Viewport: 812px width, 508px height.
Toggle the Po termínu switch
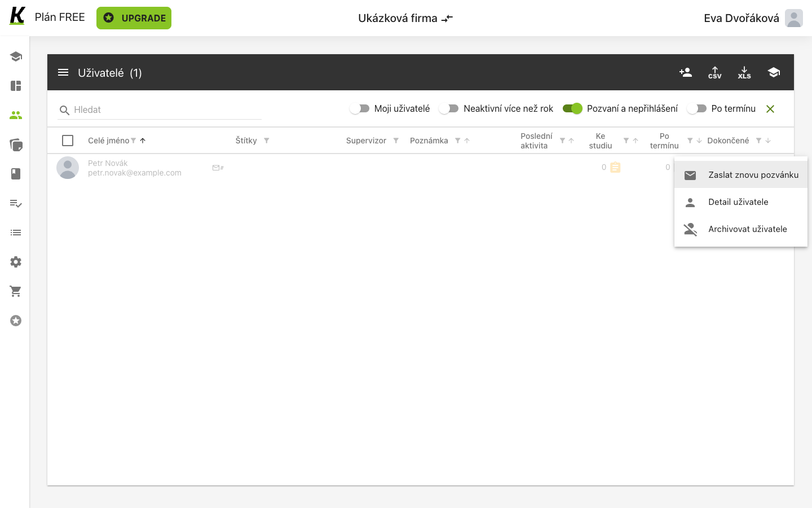[x=696, y=108]
